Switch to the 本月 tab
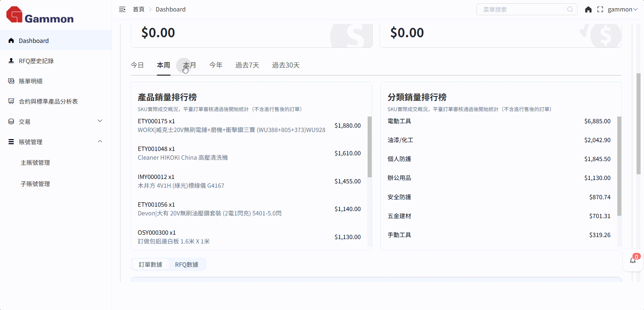The image size is (644, 310). (x=190, y=65)
